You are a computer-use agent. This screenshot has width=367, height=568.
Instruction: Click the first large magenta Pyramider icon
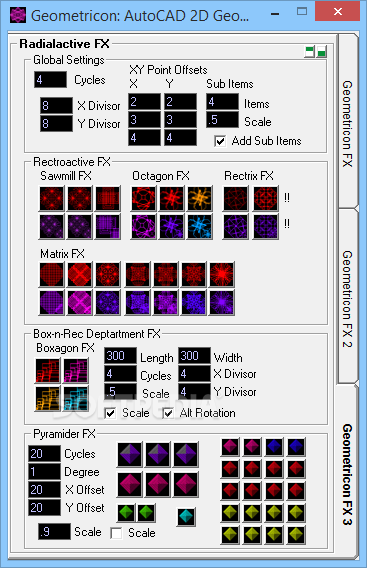click(130, 484)
